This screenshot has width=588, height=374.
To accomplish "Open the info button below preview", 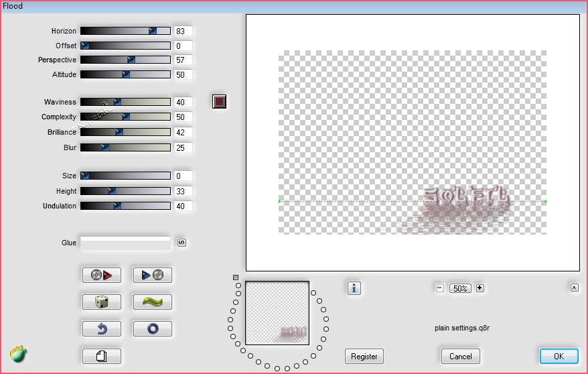I will tap(354, 288).
